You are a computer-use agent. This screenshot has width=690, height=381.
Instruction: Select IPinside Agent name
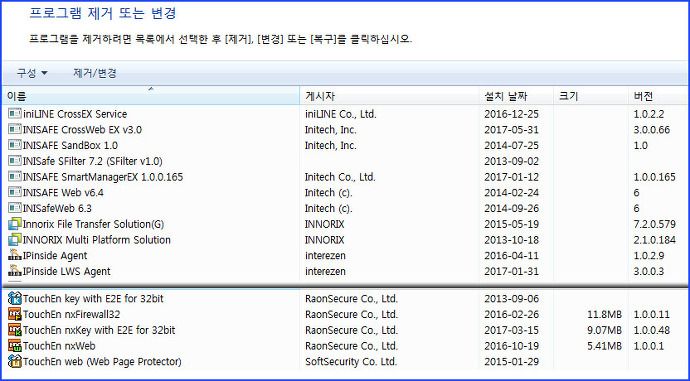coord(55,256)
